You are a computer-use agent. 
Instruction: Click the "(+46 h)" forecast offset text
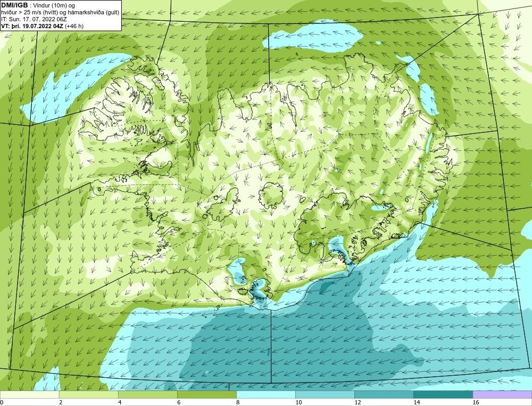pyautogui.click(x=74, y=26)
